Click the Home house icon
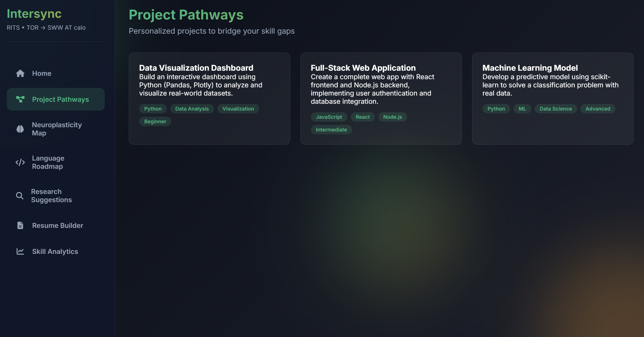The height and width of the screenshot is (337, 644). point(20,74)
